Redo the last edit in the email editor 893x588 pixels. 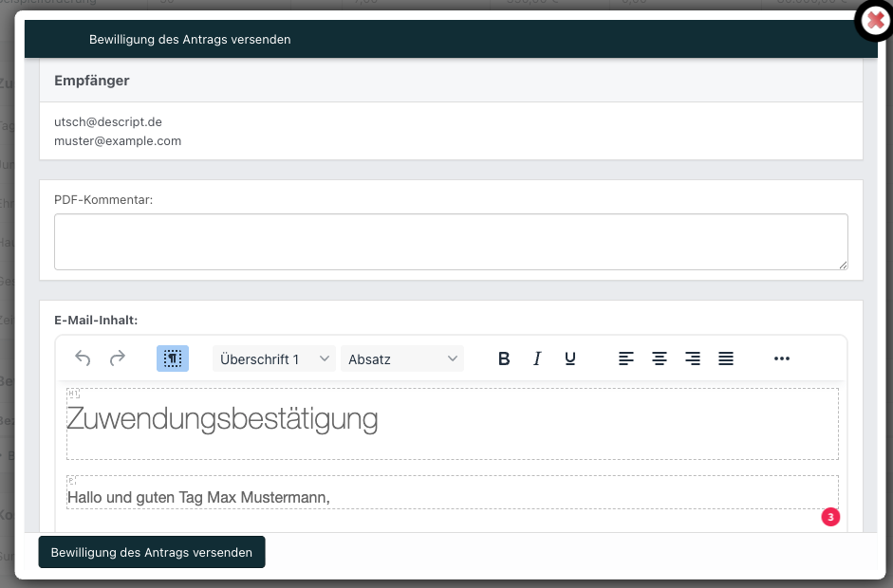(118, 358)
